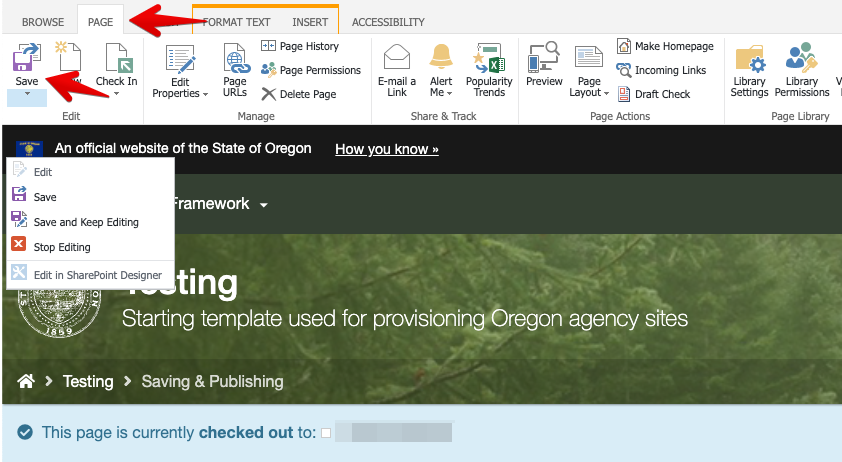
Task: Click the Make Homepage icon
Action: (x=623, y=46)
